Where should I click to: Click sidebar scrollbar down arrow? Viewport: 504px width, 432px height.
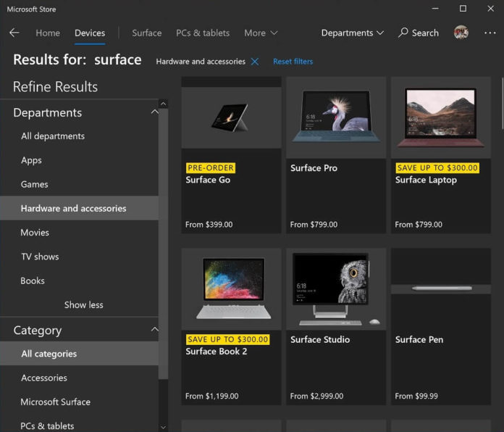[x=163, y=427]
